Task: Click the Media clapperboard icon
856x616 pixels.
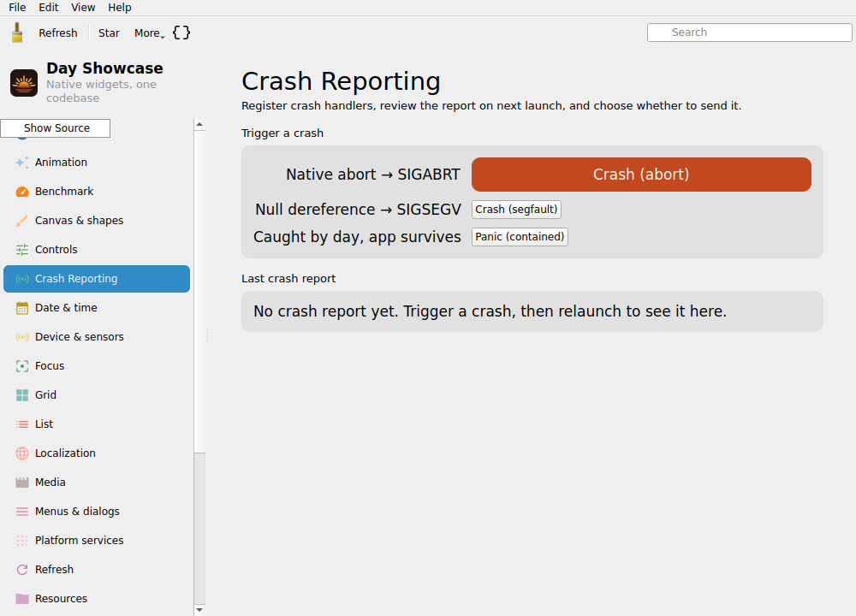Action: (x=22, y=483)
